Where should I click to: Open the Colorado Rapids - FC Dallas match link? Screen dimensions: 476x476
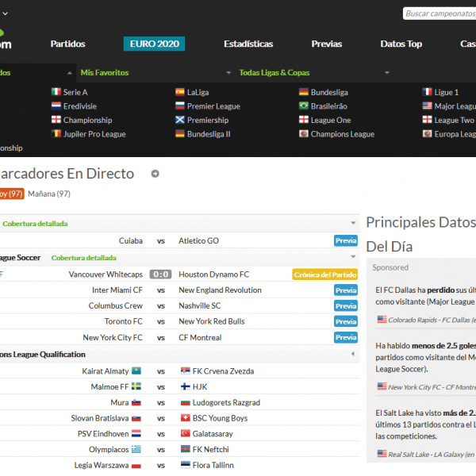point(431,320)
